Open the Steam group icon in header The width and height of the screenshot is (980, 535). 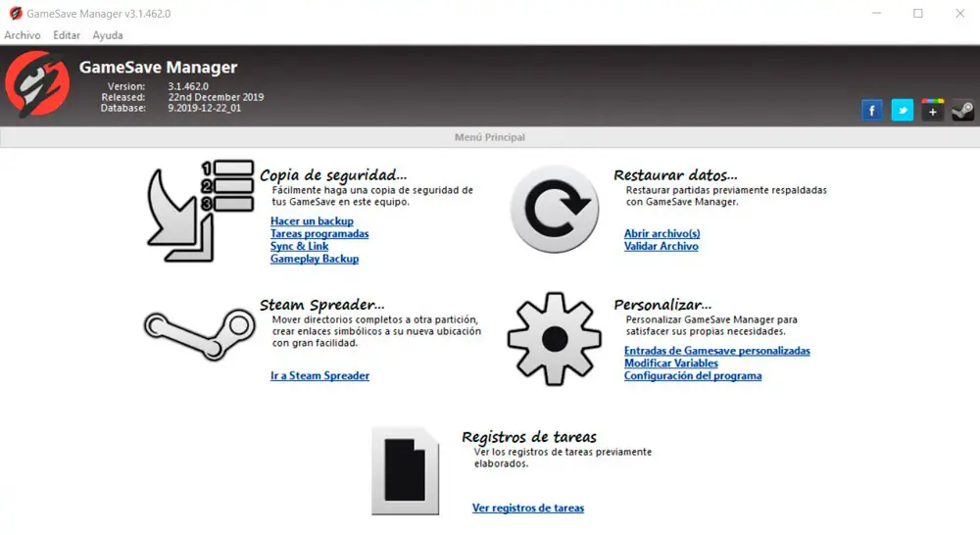point(962,111)
